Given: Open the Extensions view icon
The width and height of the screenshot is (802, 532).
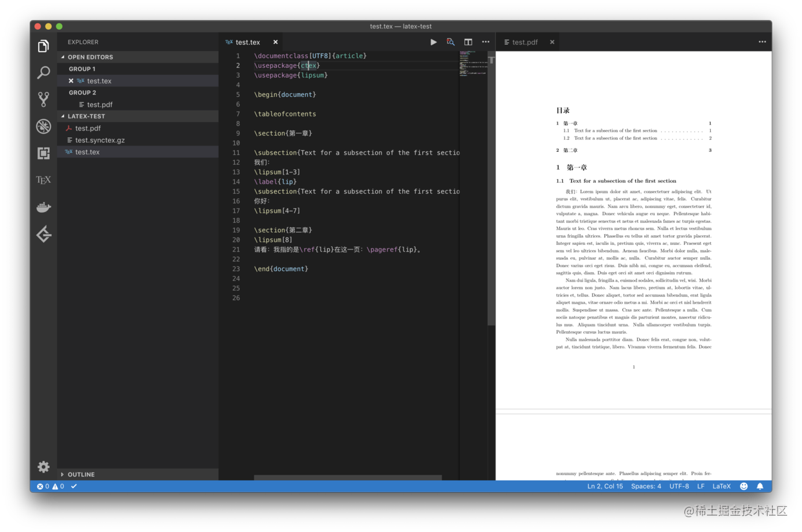Looking at the screenshot, I should tap(43, 153).
